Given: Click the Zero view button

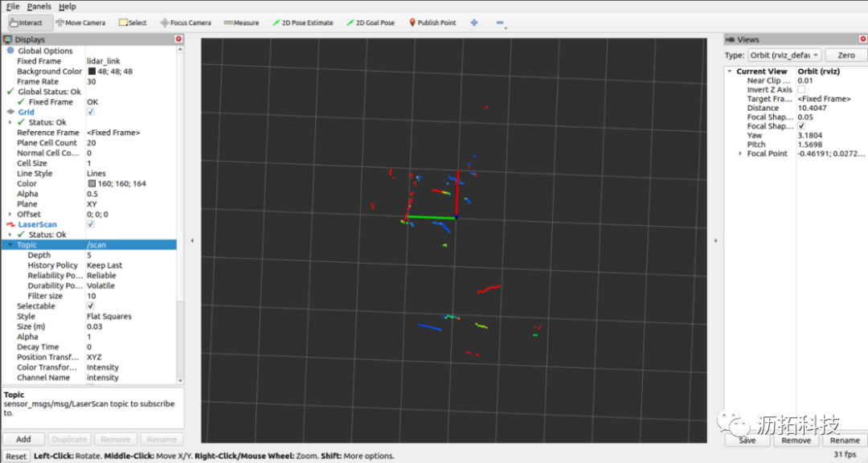Looking at the screenshot, I should coord(845,55).
